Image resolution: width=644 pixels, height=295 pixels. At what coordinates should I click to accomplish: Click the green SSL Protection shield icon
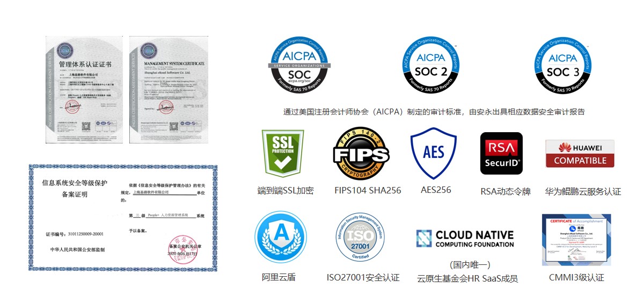click(282, 154)
